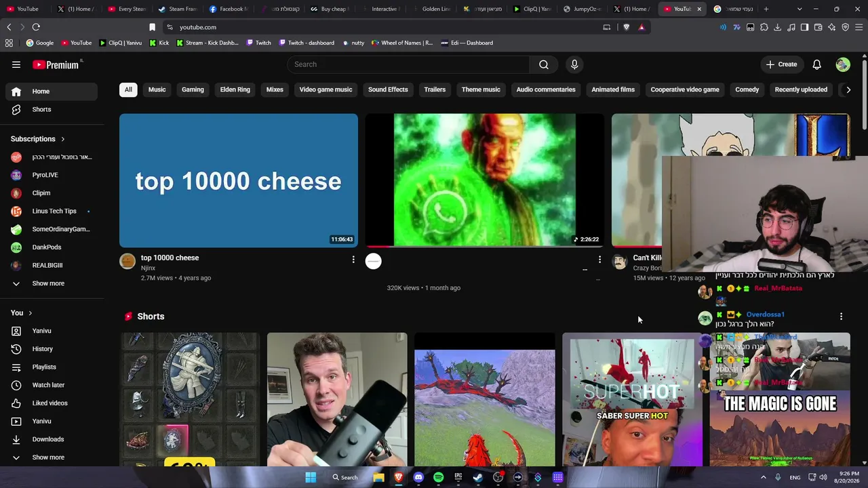This screenshot has width=868, height=488.
Task: Go to Home in the sidebar
Action: point(52,91)
